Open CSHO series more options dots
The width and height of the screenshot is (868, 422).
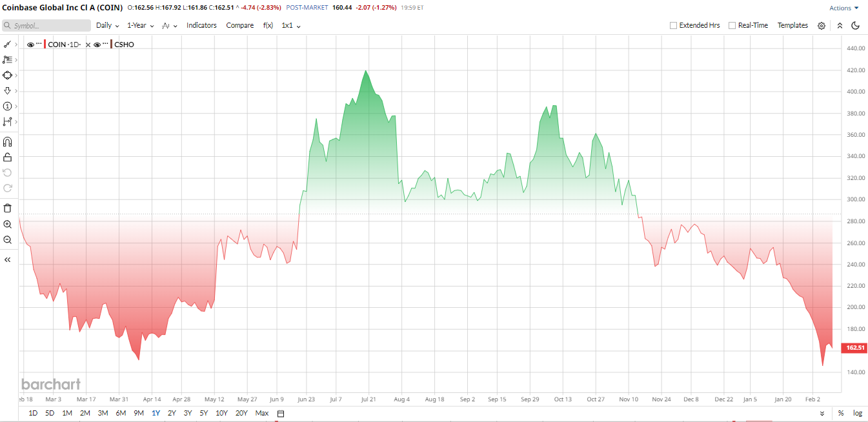click(x=105, y=43)
